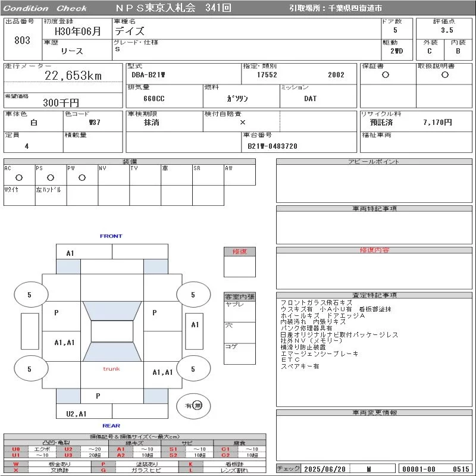Select the 'Wタイヤ' equipment cell
Image resolution: width=476 pixels, height=476 pixels.
pos(20,196)
